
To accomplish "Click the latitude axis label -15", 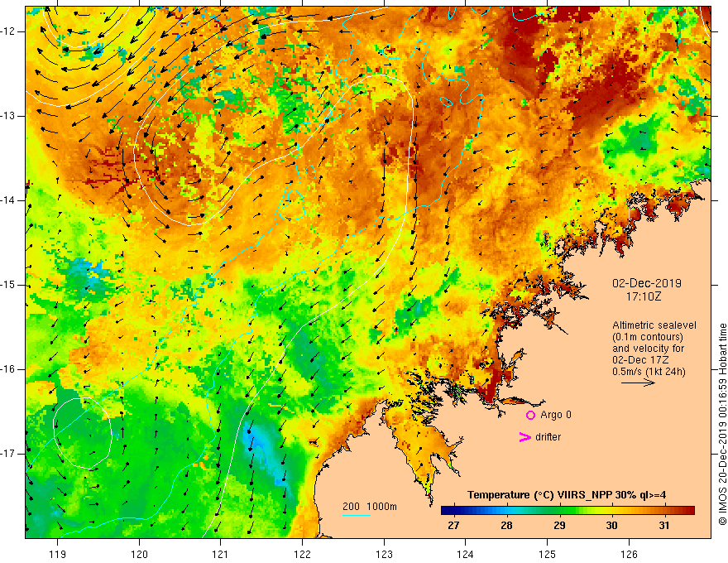I will pos(8,285).
